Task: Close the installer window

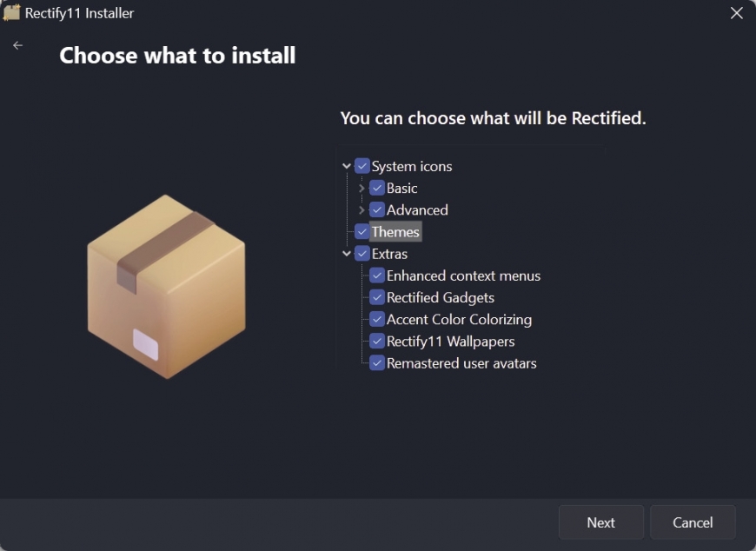Action: [736, 13]
